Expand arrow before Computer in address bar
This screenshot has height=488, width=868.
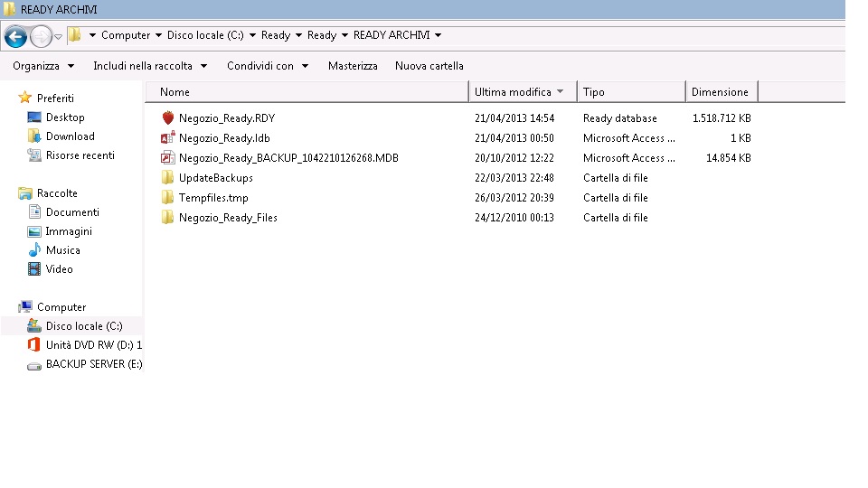pyautogui.click(x=92, y=35)
